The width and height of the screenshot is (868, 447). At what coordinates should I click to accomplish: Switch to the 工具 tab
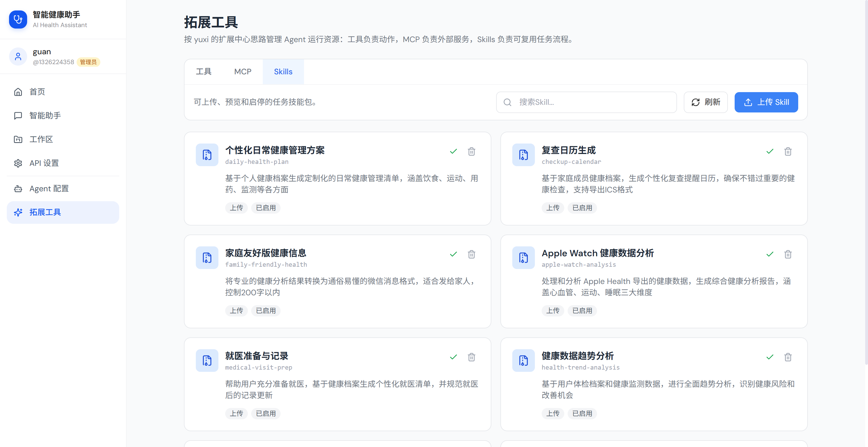click(203, 72)
